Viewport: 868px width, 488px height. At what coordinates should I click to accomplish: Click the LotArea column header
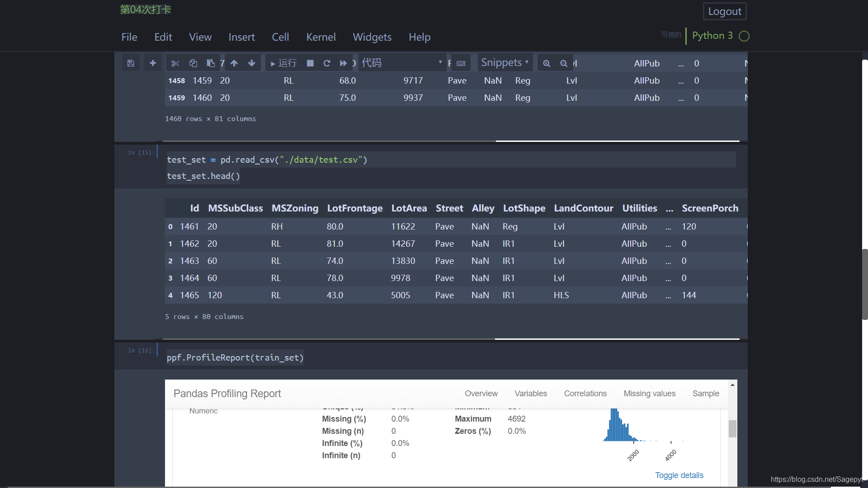(x=409, y=208)
